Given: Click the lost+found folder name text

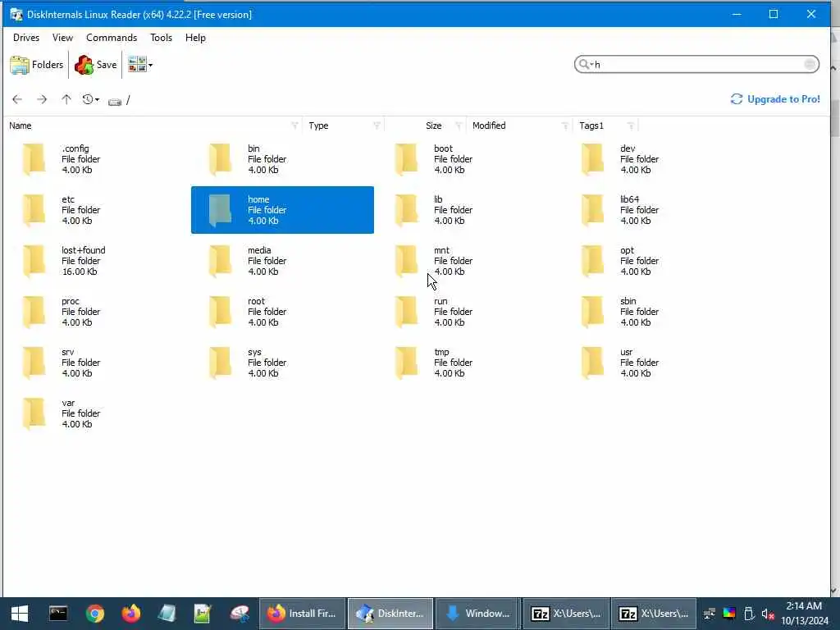Looking at the screenshot, I should click(84, 250).
